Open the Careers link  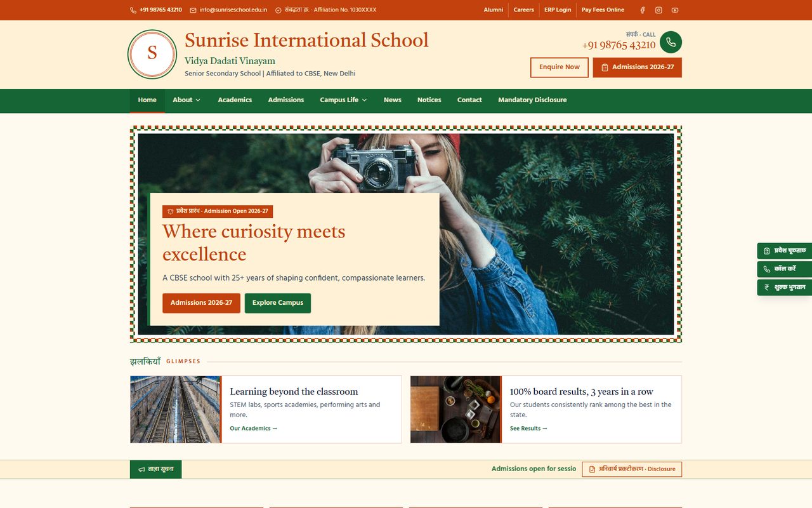(524, 10)
